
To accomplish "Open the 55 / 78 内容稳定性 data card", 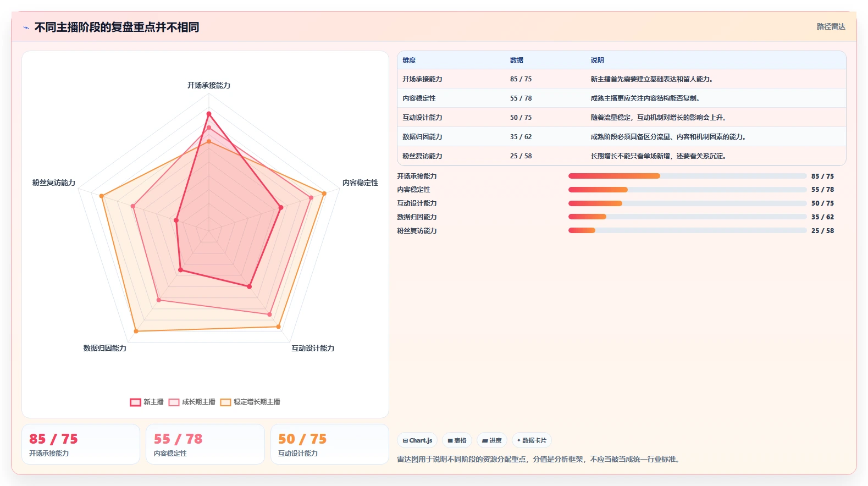I will click(205, 444).
